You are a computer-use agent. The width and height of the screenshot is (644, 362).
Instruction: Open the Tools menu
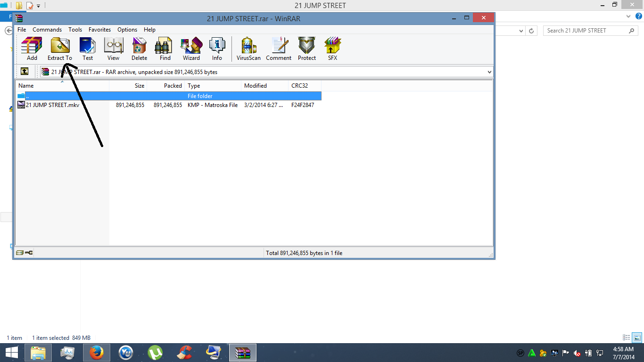click(75, 30)
